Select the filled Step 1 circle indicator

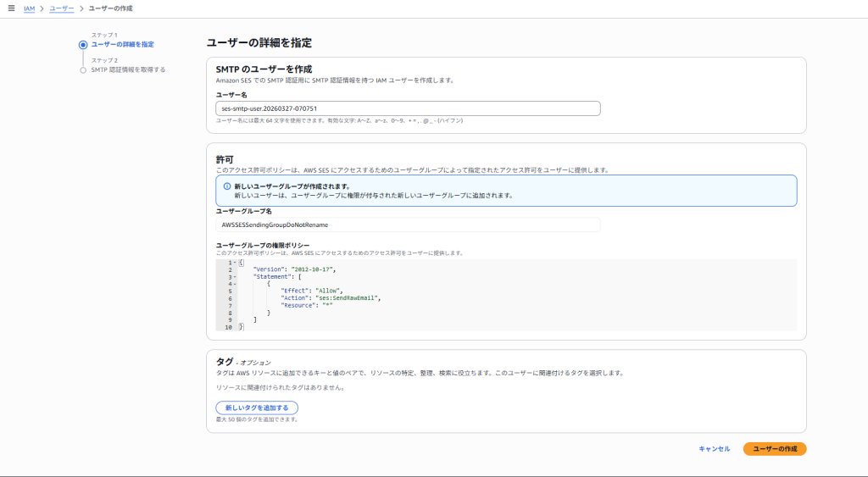tap(83, 44)
